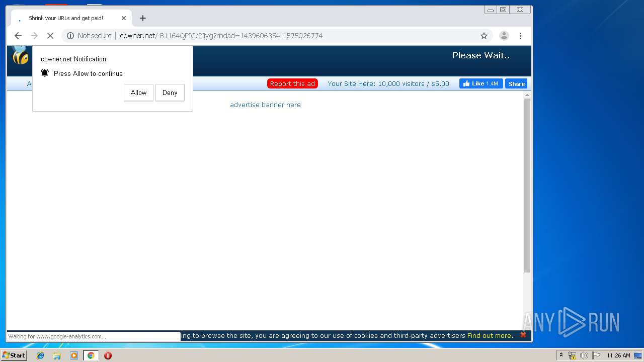Click the scrollbar up arrow
Screen dimensions: 644x362
coord(527,95)
